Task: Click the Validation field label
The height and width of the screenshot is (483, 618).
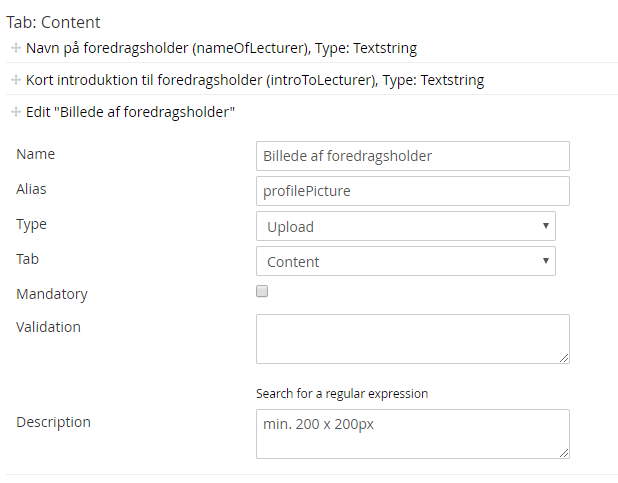Action: coord(49,326)
